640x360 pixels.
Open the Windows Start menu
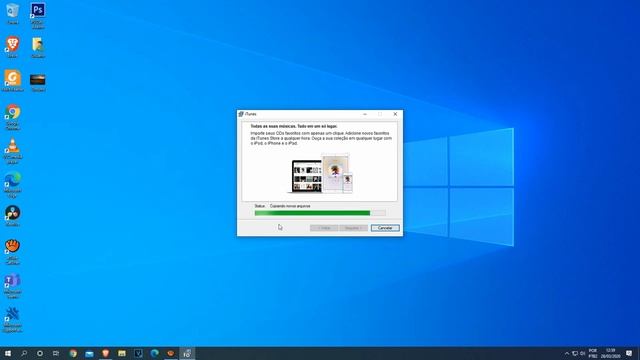tap(8, 353)
